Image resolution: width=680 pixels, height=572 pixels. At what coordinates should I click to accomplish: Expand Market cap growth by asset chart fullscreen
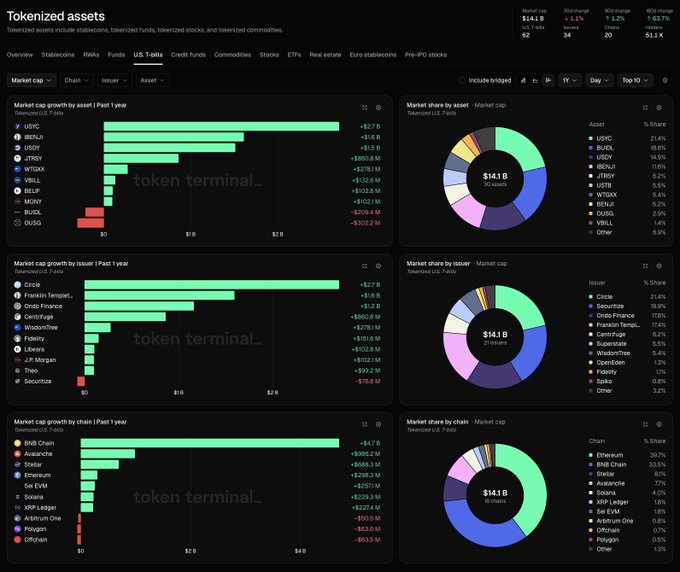365,108
